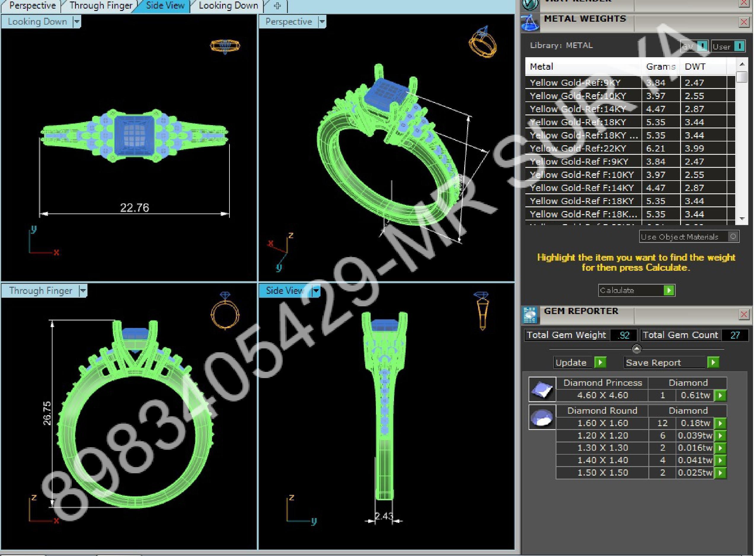Click ring thumbnail icon in Through Finger viewport
The height and width of the screenshot is (556, 756).
click(x=225, y=310)
